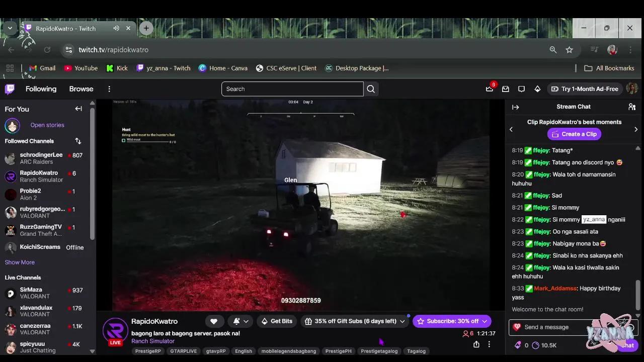644x362 pixels.
Task: Show the previous chat highlight banner
Action: pyautogui.click(x=511, y=129)
